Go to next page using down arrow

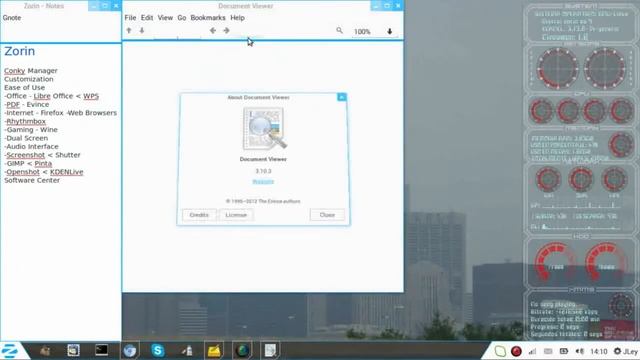(x=142, y=31)
